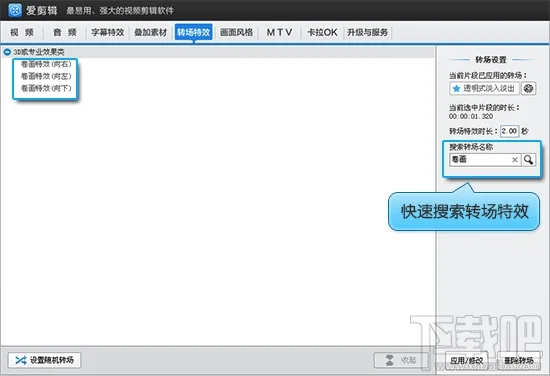The height and width of the screenshot is (376, 550).
Task: Click the magnifier search icon
Action: tap(529, 160)
